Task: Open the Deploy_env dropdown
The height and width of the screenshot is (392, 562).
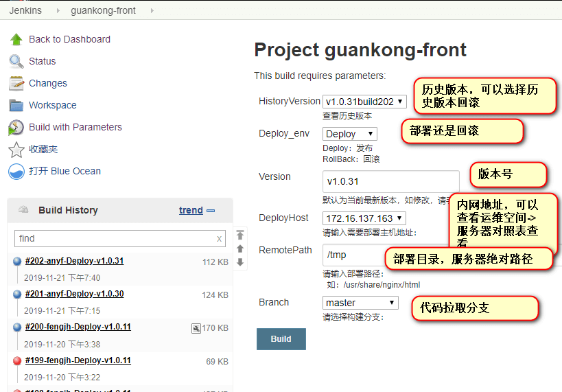Action: click(349, 134)
